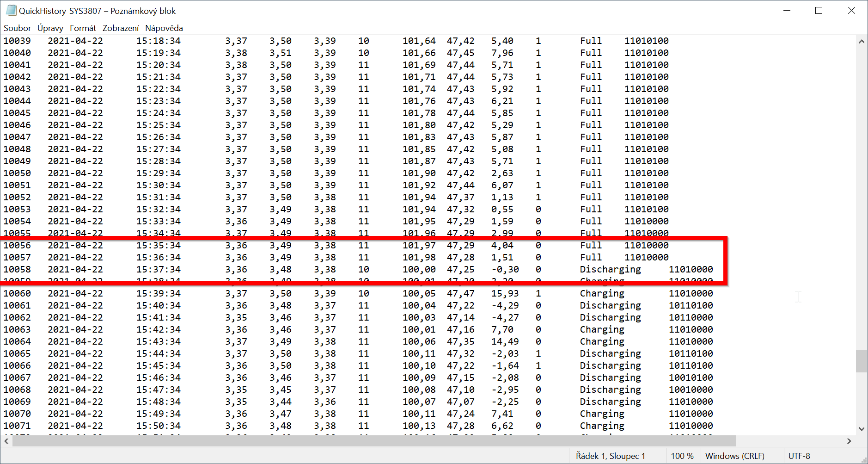This screenshot has height=464, width=868.
Task: Click 11010100 code in row 10047
Action: (647, 137)
